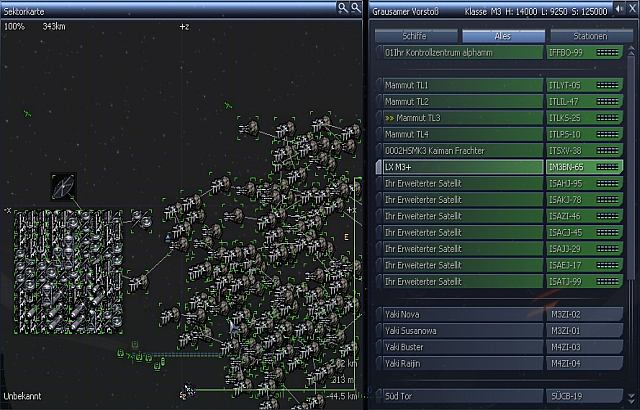The image size is (640, 410).
Task: Select the highlighted LX M3+ row
Action: [x=500, y=167]
